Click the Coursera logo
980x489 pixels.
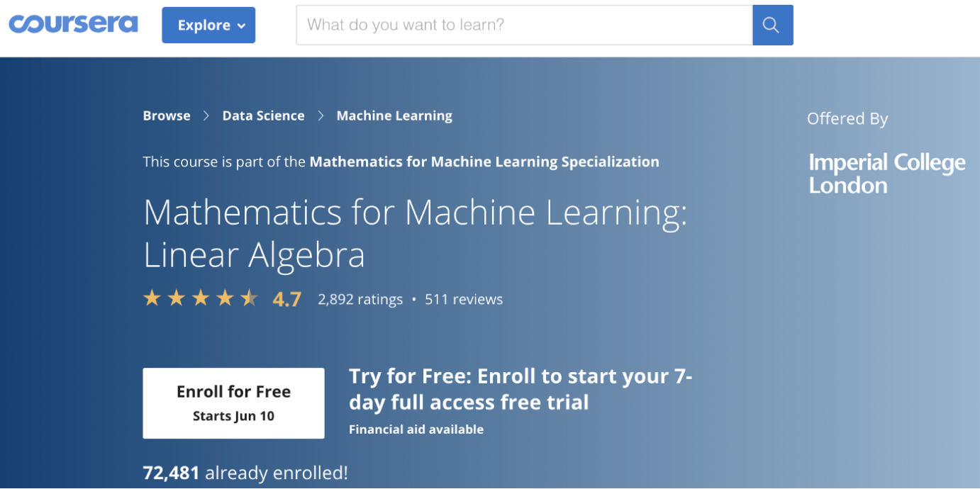point(73,24)
